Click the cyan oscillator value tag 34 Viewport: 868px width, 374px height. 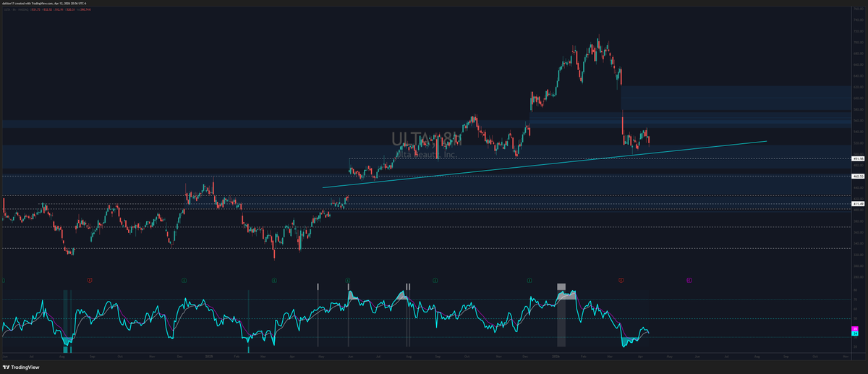coord(856,333)
